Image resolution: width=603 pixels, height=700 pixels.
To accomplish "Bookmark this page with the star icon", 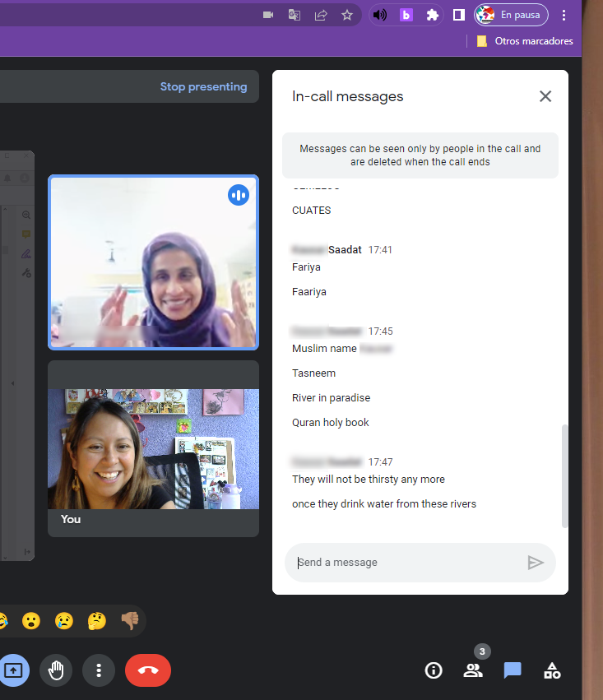I will [347, 15].
